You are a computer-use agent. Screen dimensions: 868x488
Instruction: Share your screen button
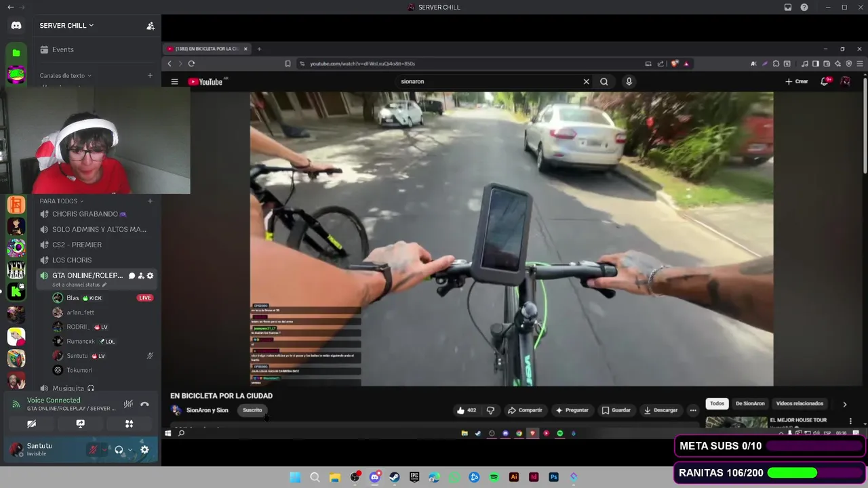[x=80, y=424]
